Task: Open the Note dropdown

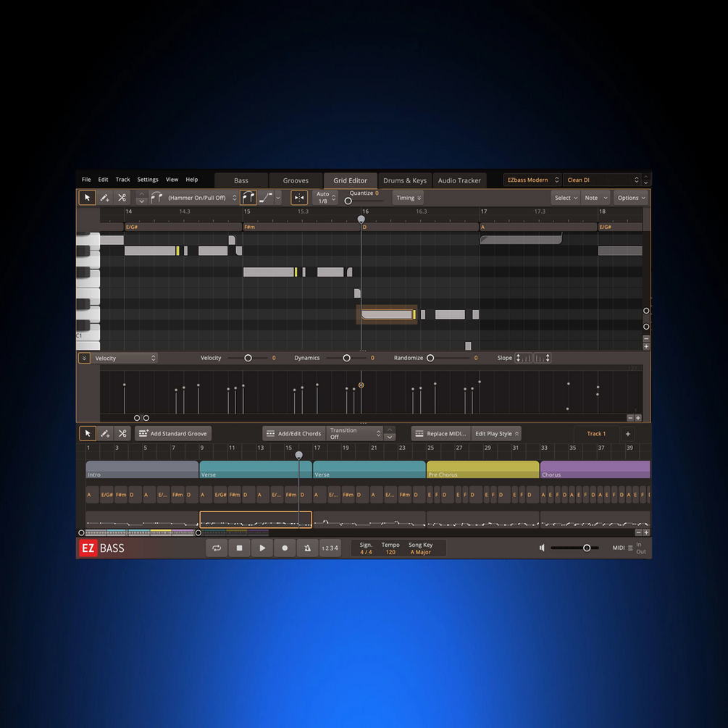Action: coord(595,198)
